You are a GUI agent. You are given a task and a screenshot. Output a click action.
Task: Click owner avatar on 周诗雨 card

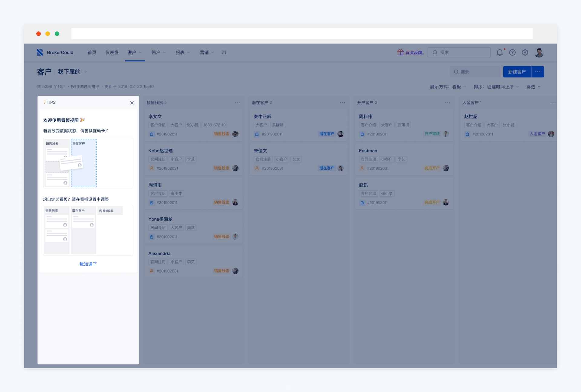[235, 202]
